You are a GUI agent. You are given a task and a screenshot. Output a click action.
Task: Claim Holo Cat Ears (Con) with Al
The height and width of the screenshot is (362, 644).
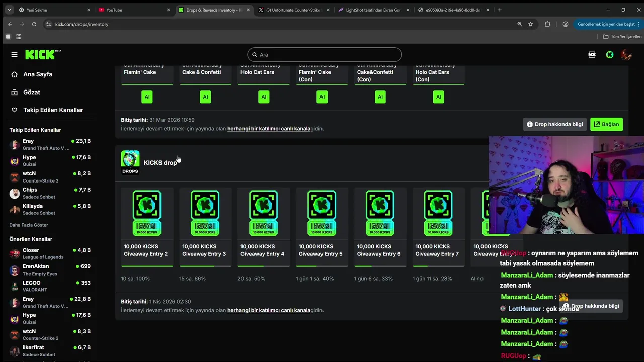click(x=439, y=97)
